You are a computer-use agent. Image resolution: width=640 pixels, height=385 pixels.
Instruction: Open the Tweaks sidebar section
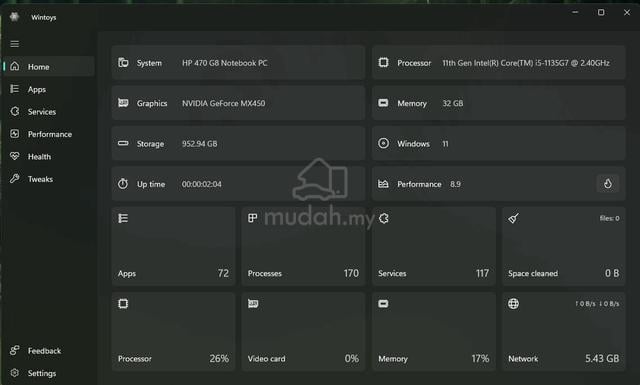(x=49, y=179)
